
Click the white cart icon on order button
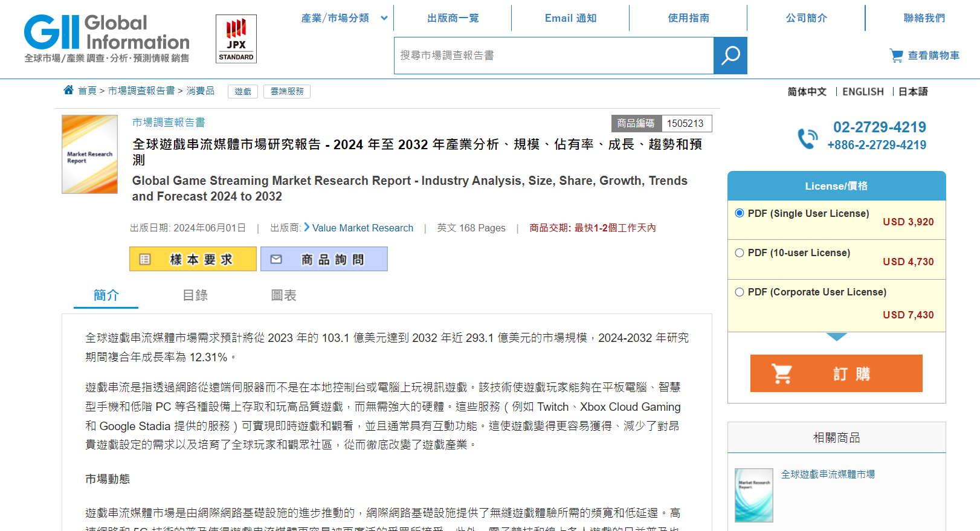pos(782,374)
